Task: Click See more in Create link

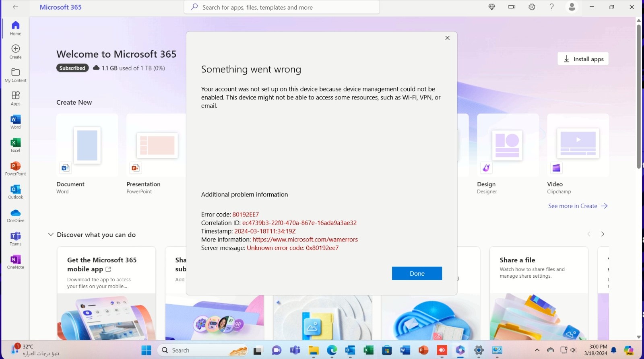Action: pyautogui.click(x=578, y=206)
